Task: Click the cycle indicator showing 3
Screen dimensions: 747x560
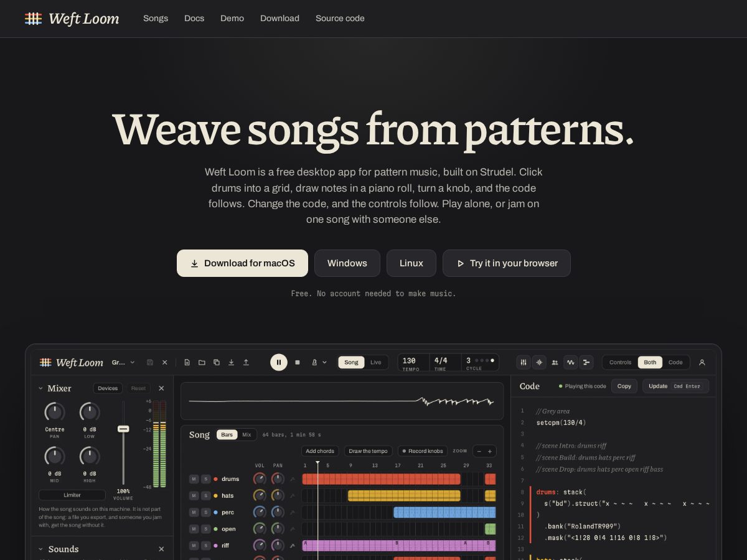Action: pos(480,363)
